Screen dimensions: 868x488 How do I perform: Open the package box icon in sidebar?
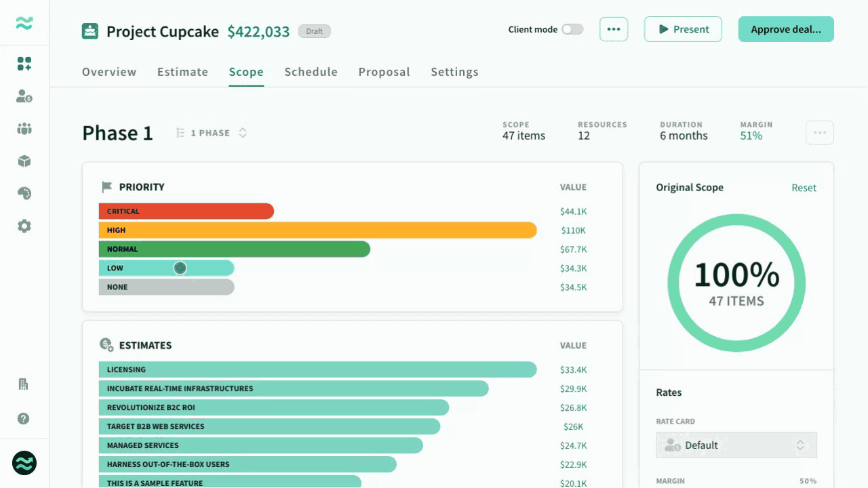point(24,161)
